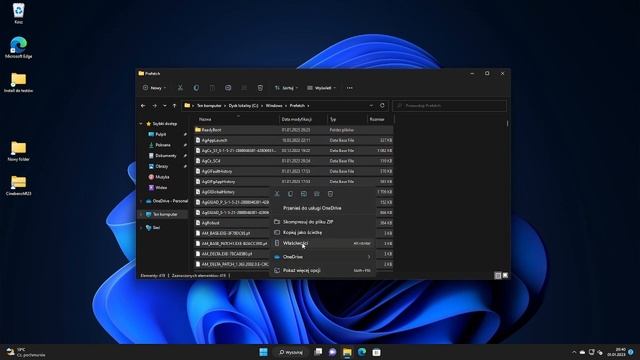Select the ReadyBoot folder row
The height and width of the screenshot is (360, 640).
point(293,130)
